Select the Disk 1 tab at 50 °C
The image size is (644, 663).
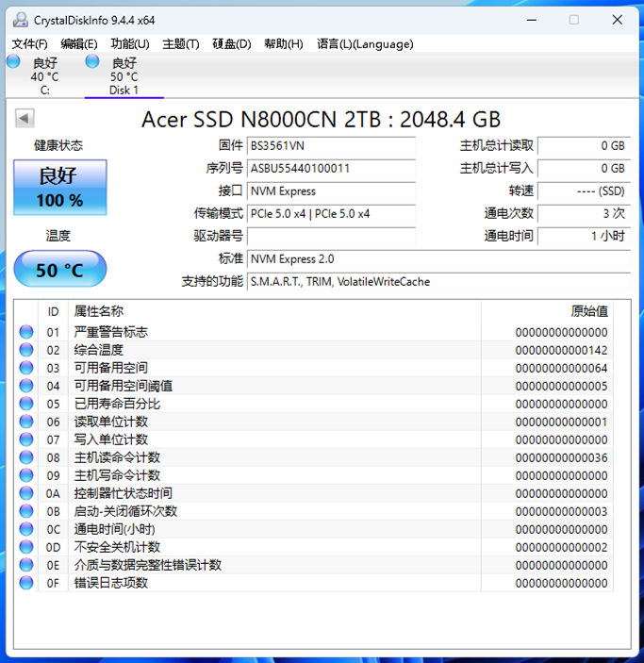point(124,76)
